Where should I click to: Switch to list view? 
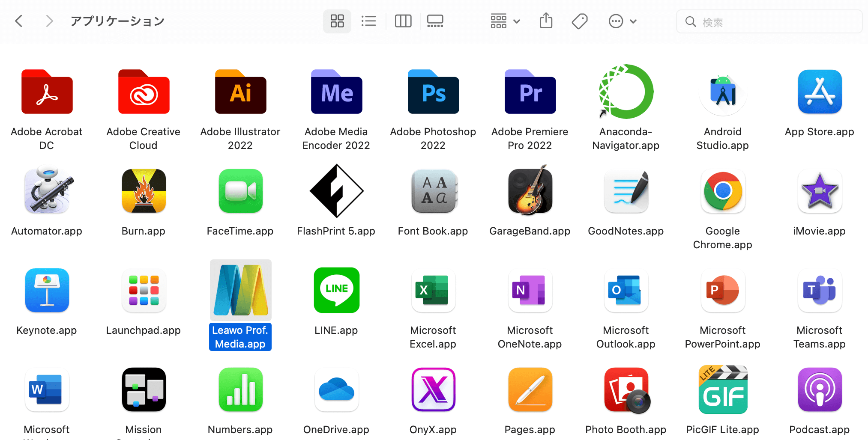pos(368,21)
